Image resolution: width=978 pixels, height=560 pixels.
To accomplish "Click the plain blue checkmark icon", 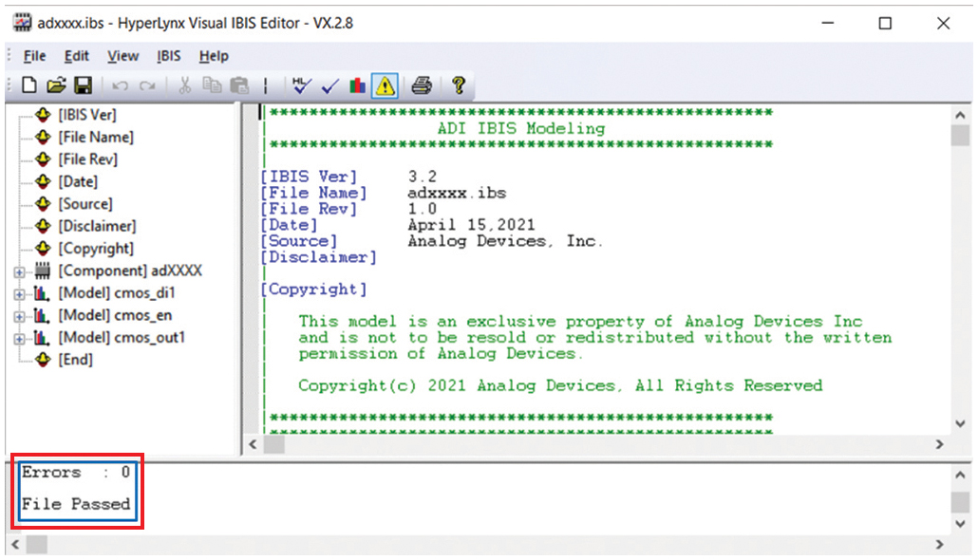I will pyautogui.click(x=329, y=86).
